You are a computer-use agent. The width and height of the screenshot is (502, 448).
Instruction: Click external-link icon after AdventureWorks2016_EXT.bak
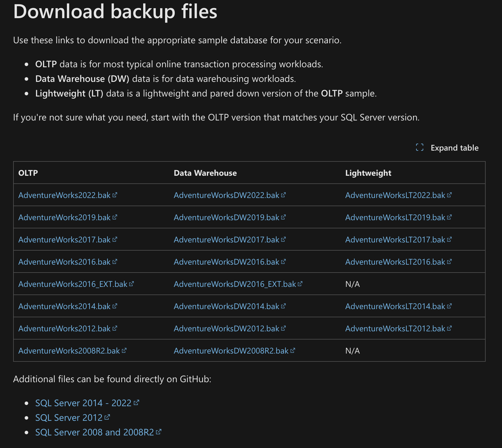tap(131, 284)
